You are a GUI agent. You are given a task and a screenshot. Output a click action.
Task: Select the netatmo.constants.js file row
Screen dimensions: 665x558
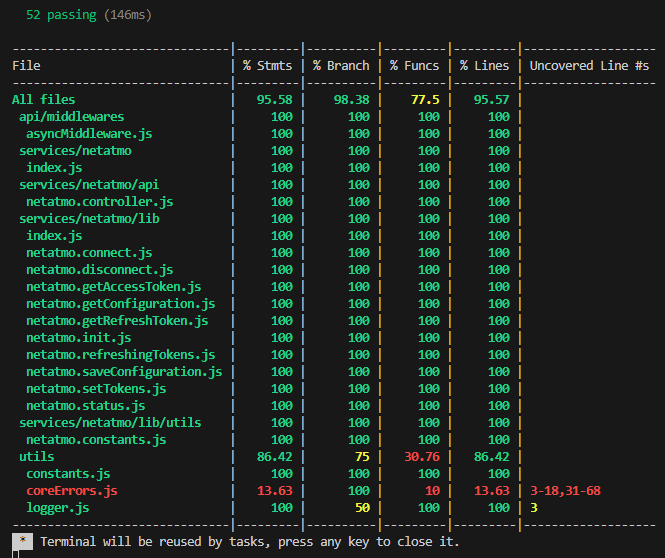96,440
